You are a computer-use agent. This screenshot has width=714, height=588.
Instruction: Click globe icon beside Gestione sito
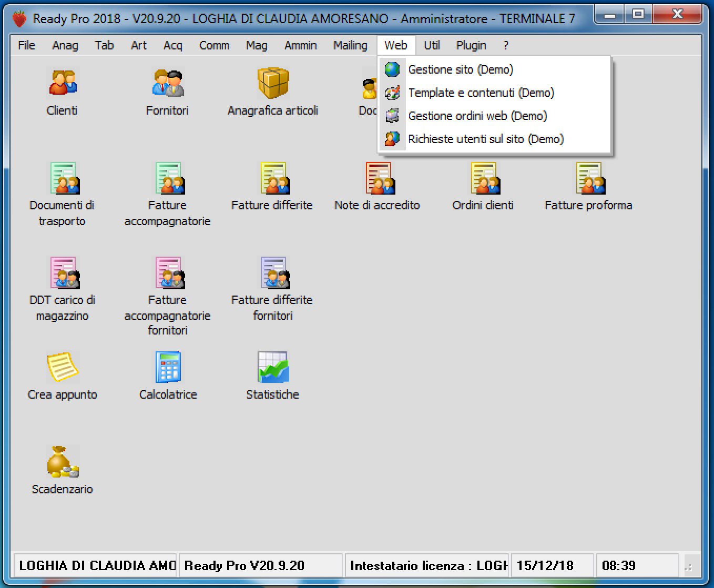392,69
